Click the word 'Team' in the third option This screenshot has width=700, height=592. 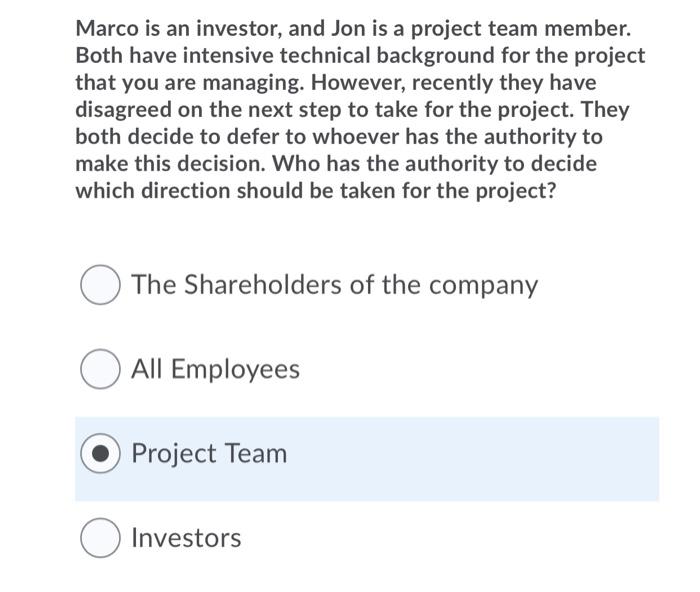coord(255,453)
